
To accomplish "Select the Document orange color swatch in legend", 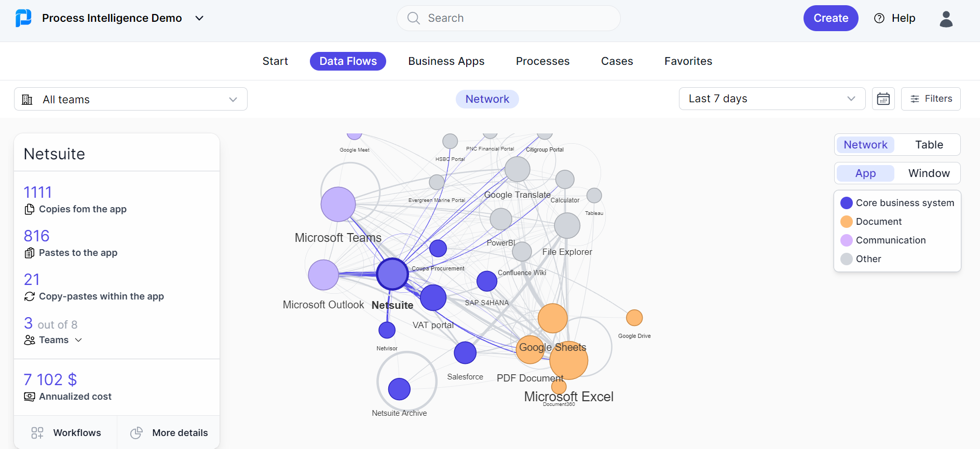I will pyautogui.click(x=847, y=221).
